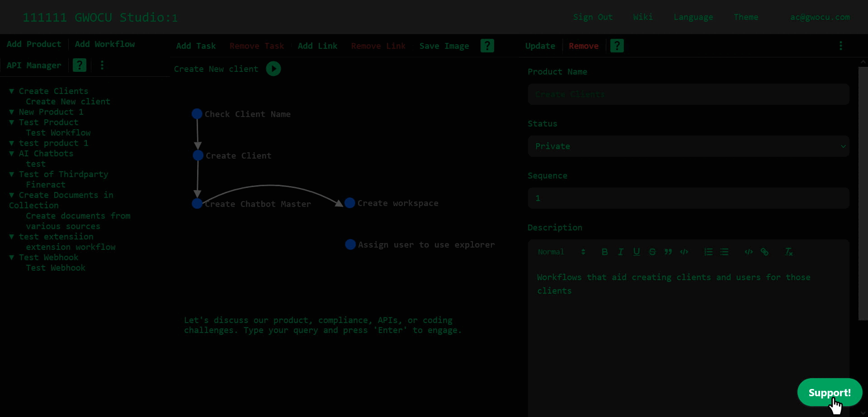Insert inline code next to blockquote icon
Viewport: 868px width, 417px height.
tap(684, 252)
